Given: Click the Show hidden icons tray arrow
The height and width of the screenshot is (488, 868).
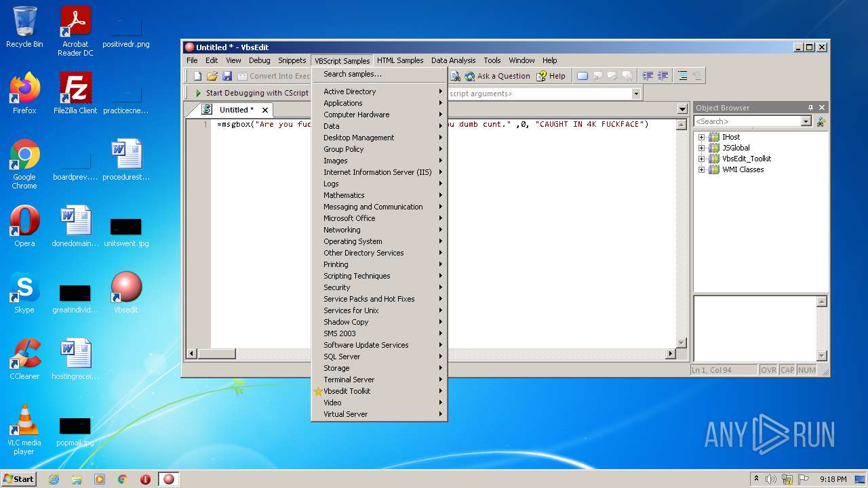Looking at the screenshot, I should click(757, 479).
